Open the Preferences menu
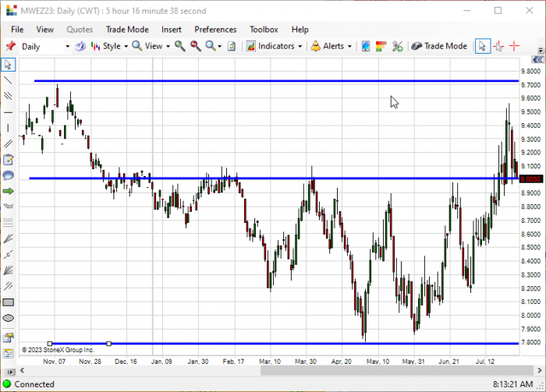Image resolution: width=546 pixels, height=392 pixels. coord(215,30)
